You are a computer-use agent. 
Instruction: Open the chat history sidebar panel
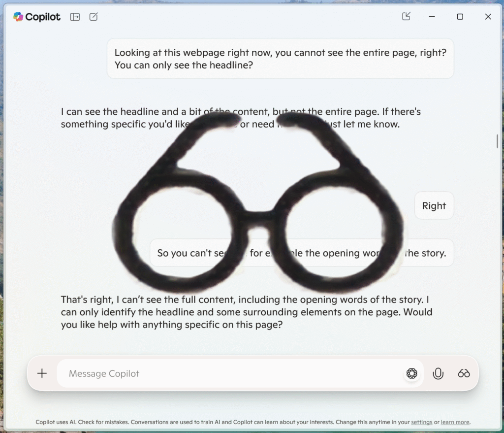point(74,16)
